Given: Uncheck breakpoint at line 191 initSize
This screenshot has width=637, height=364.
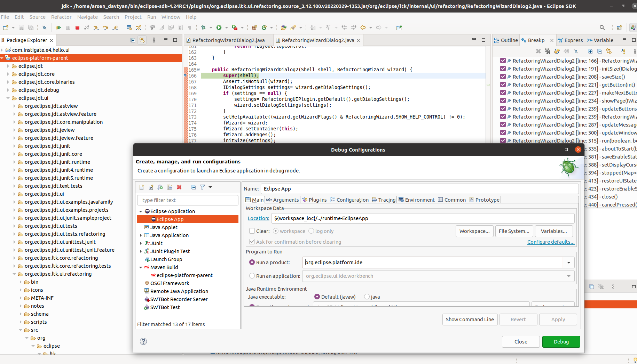Looking at the screenshot, I should click(x=503, y=68).
